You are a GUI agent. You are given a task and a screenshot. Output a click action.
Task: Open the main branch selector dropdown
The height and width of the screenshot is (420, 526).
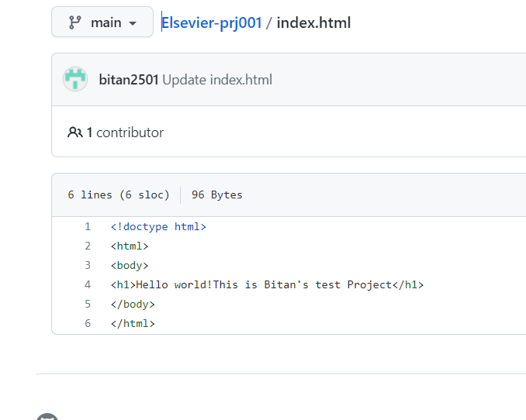(x=102, y=22)
